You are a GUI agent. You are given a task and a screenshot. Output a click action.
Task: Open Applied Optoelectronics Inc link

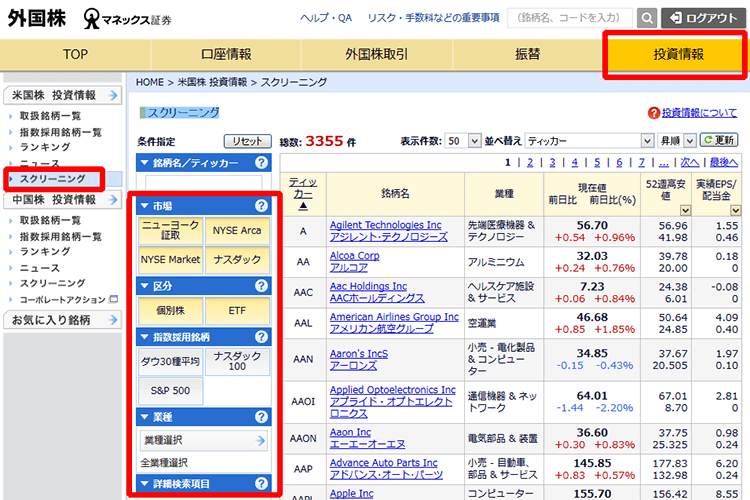[x=393, y=389]
